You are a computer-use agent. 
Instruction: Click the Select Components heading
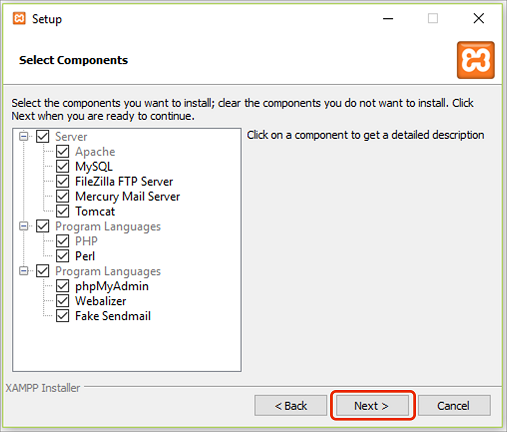pyautogui.click(x=73, y=60)
